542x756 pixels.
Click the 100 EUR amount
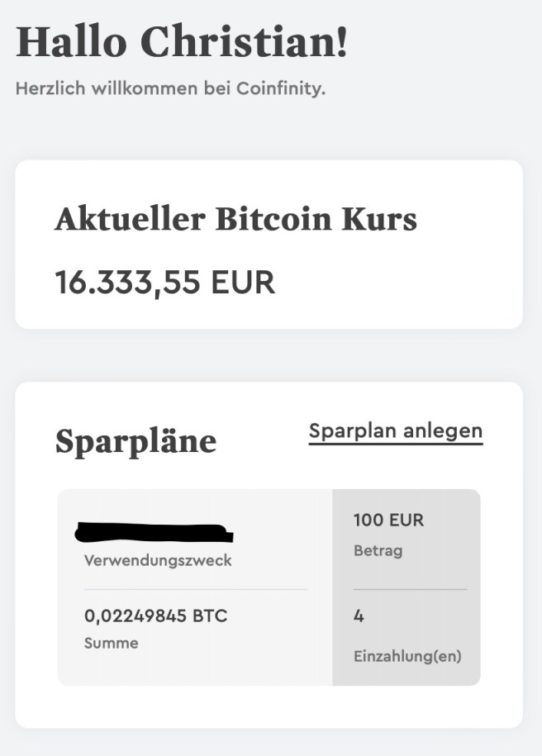click(388, 521)
